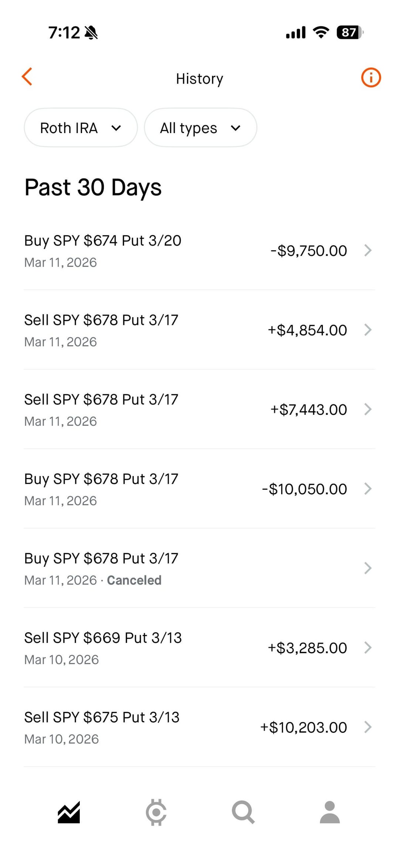Tap chevron beside the -$9,750.00 amount

point(368,251)
